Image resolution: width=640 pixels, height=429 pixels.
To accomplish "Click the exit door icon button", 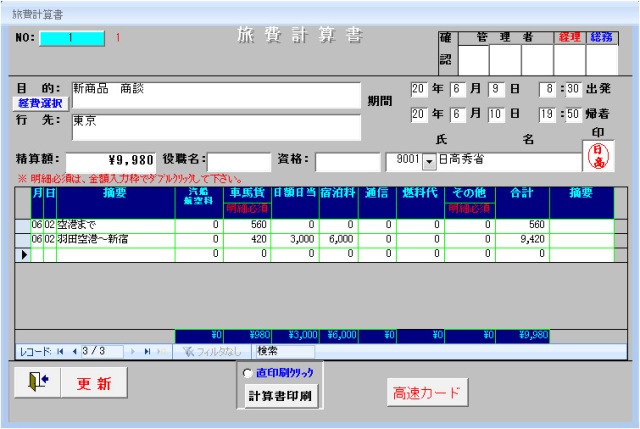I will tap(37, 383).
